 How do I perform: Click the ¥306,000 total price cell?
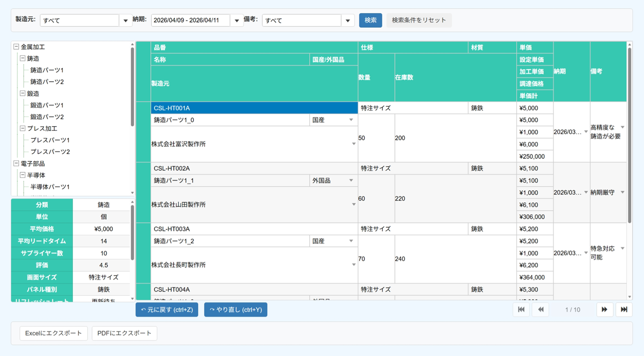point(535,217)
